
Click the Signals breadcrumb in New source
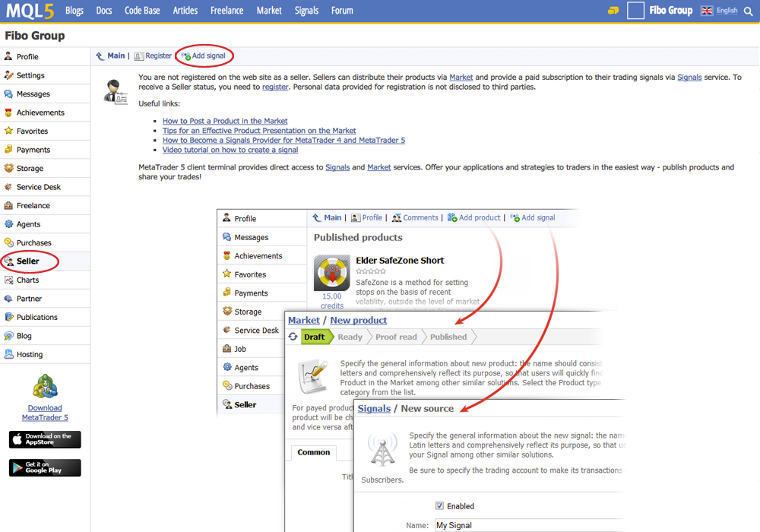[374, 408]
